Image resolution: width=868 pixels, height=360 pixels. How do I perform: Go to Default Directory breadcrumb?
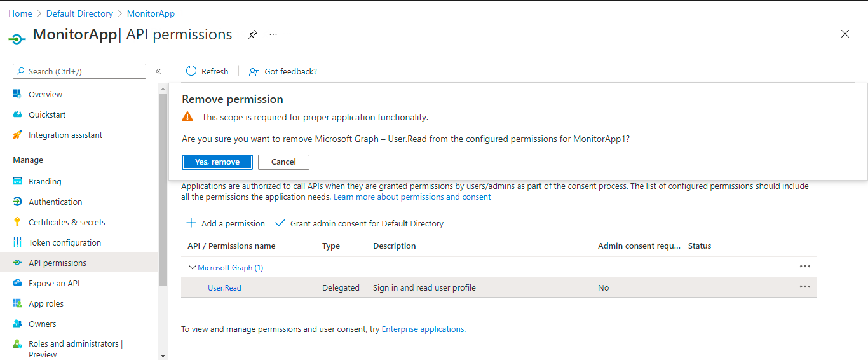(79, 13)
